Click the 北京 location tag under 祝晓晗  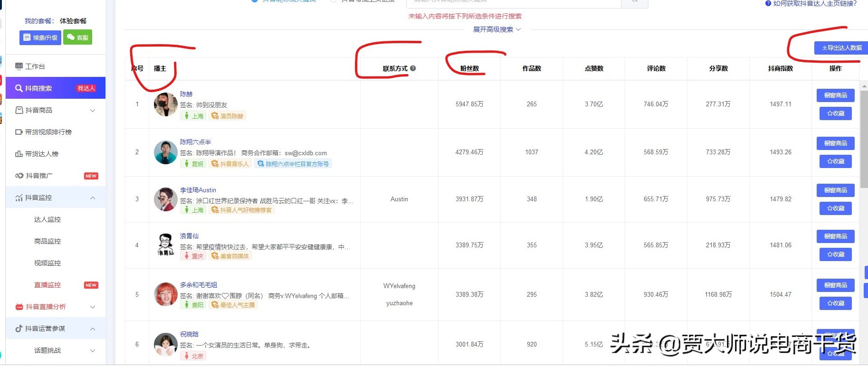coord(194,356)
